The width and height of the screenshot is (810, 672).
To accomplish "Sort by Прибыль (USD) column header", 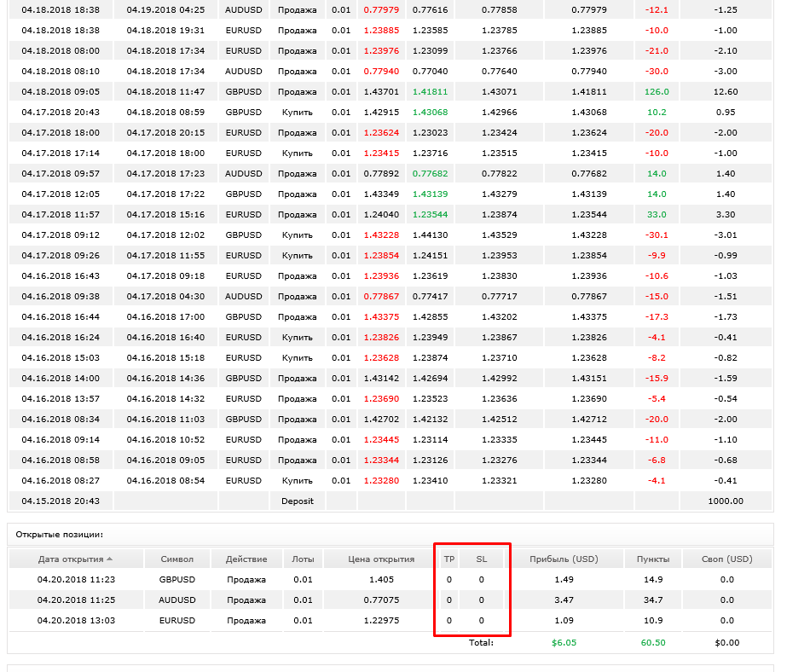I will (x=564, y=559).
